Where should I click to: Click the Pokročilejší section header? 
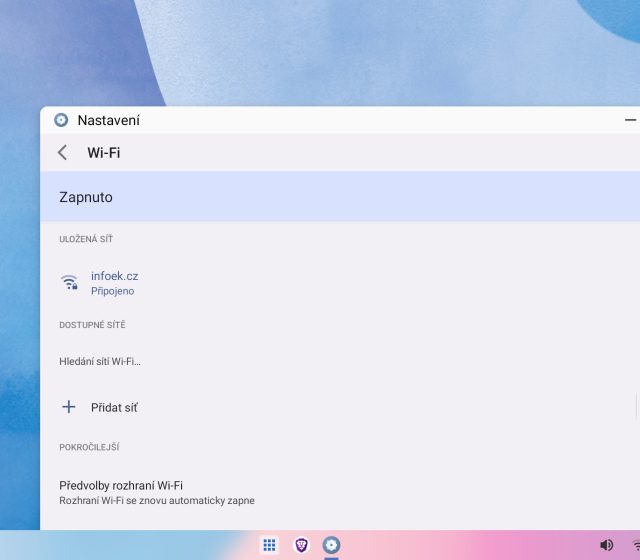click(x=89, y=447)
